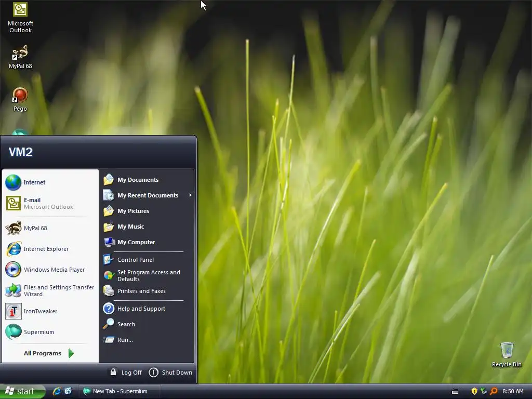The height and width of the screenshot is (399, 532).
Task: Click the keyboard icon in system tray
Action: tap(455, 392)
